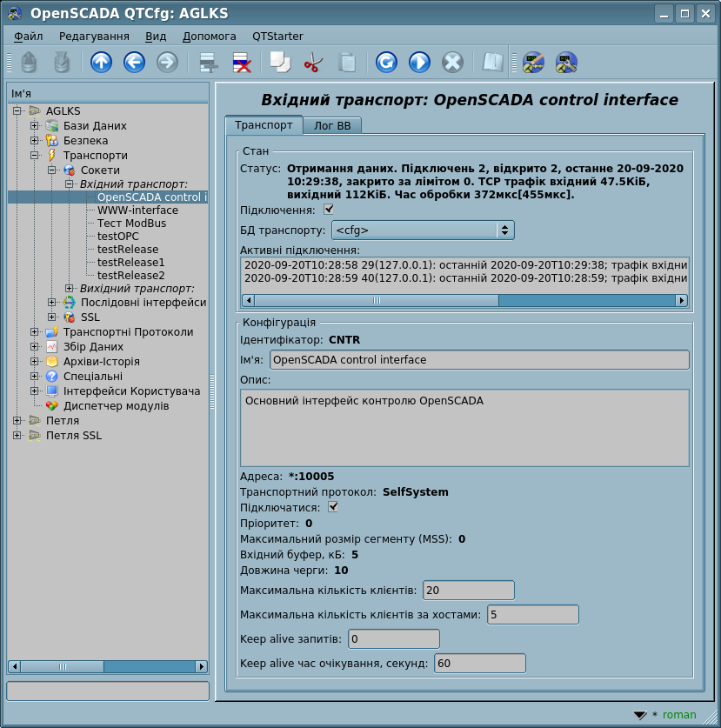Open the Файл menu
The image size is (721, 728).
tap(29, 37)
